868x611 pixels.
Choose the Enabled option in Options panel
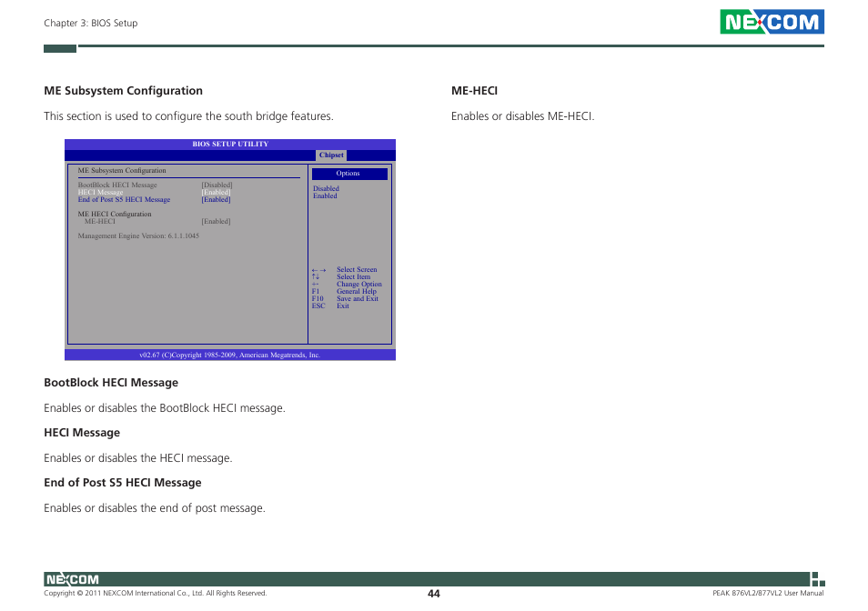point(325,195)
